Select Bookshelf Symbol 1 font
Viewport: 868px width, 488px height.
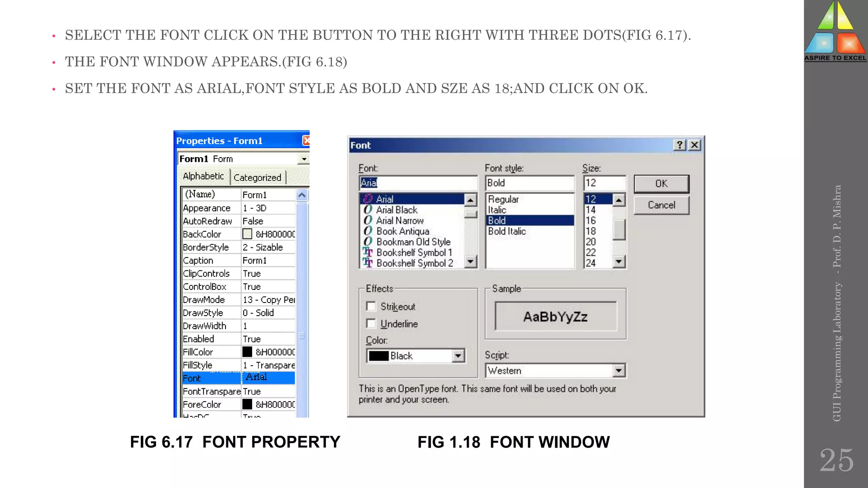coord(412,252)
